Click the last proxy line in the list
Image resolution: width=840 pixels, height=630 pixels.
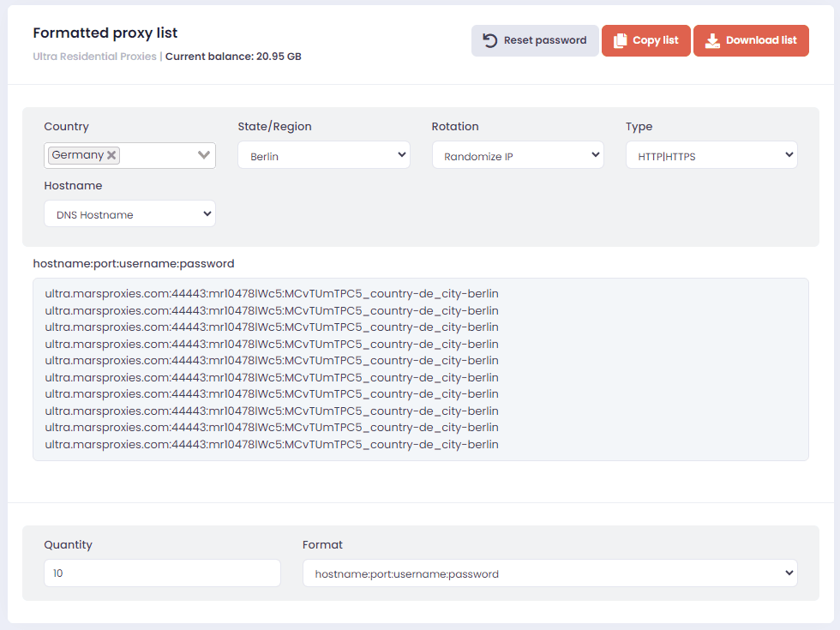click(271, 444)
